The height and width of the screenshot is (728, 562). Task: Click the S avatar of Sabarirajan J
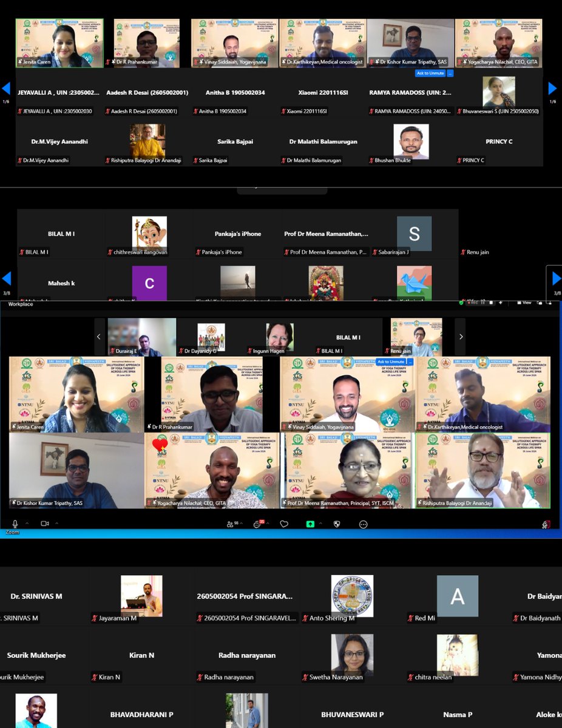pyautogui.click(x=414, y=234)
